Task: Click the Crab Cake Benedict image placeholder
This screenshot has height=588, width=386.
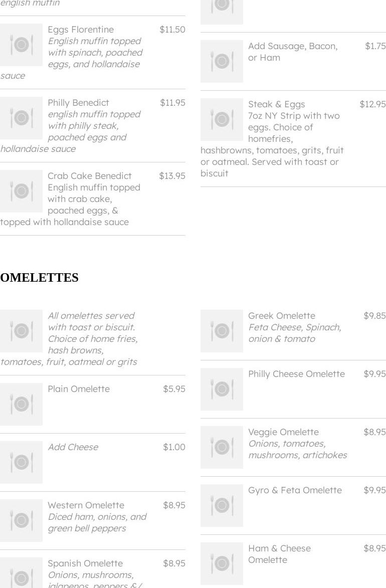Action: pos(21,191)
